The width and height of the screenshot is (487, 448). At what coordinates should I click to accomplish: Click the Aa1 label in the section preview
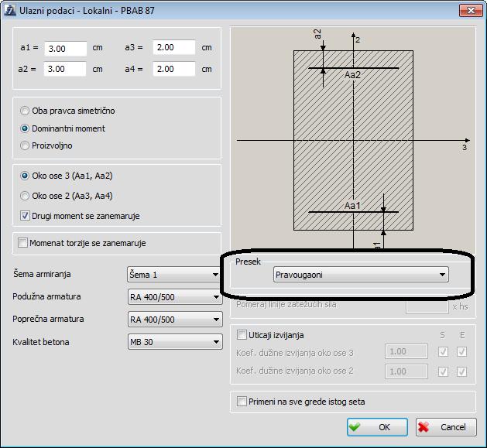tap(352, 206)
